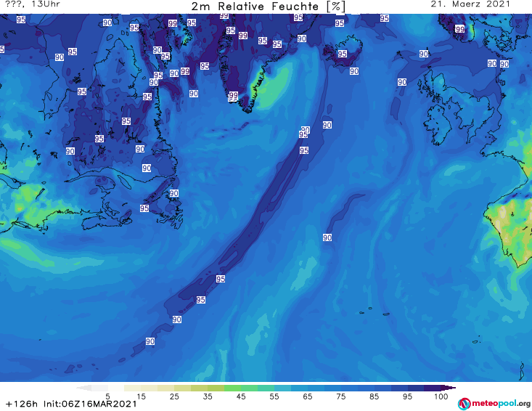Click the '45' value on the colour legend
This screenshot has width=532, height=411.
click(241, 396)
